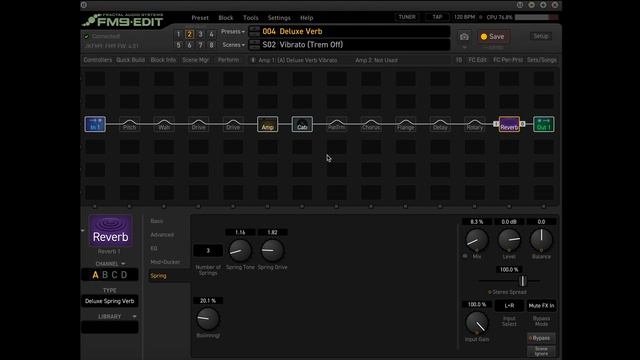Image resolution: width=640 pixels, height=360 pixels.
Task: Click the Input Gain knob
Action: tap(477, 323)
